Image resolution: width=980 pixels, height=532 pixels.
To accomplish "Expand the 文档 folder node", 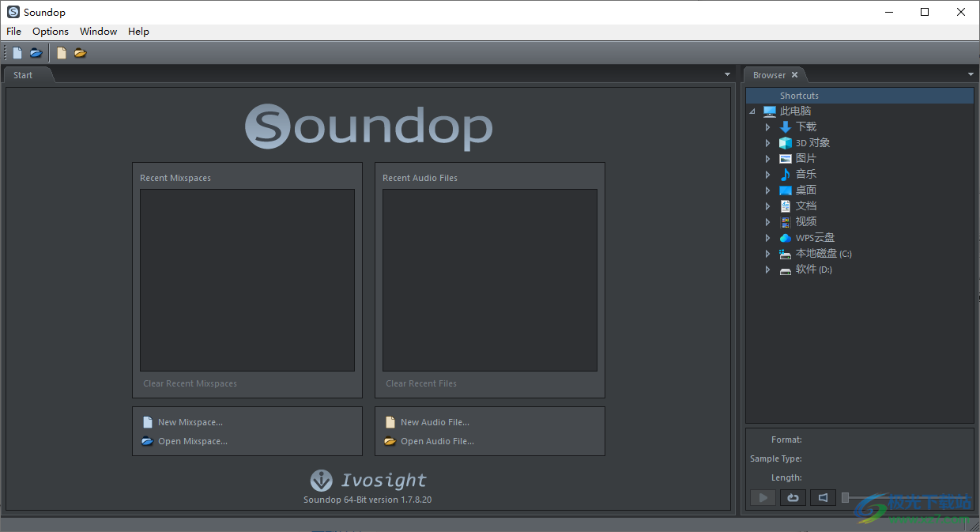I will point(767,206).
